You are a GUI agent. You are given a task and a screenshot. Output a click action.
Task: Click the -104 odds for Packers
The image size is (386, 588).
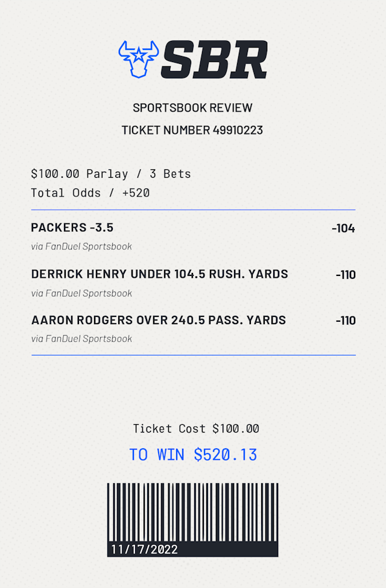click(343, 228)
